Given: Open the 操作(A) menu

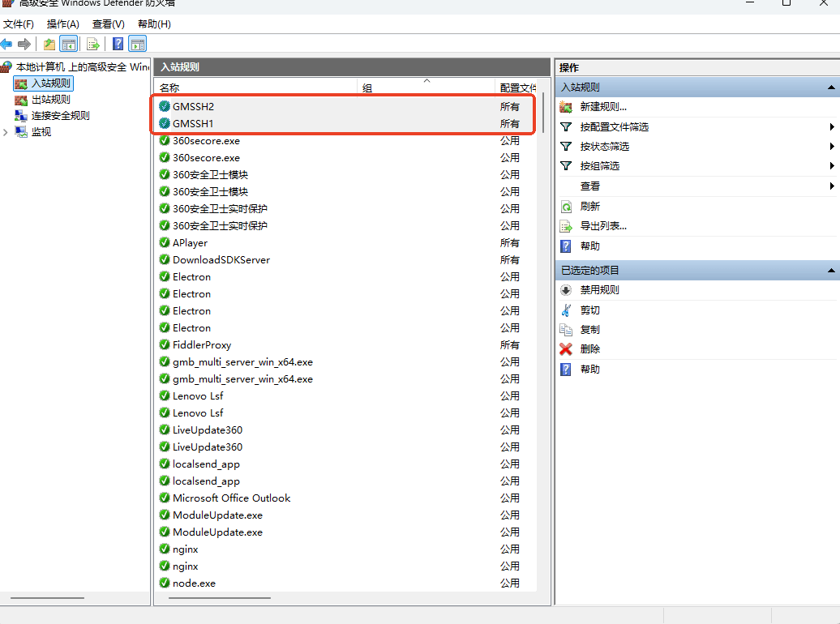Looking at the screenshot, I should point(62,24).
